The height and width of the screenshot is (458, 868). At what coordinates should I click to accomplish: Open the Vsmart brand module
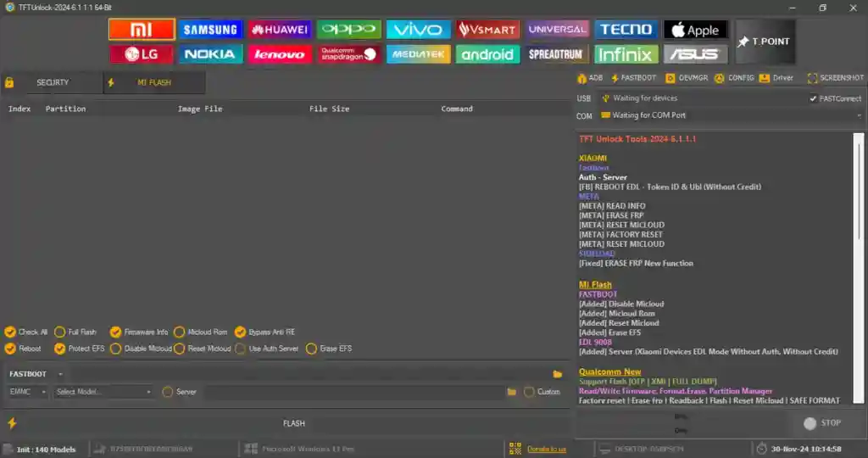487,30
